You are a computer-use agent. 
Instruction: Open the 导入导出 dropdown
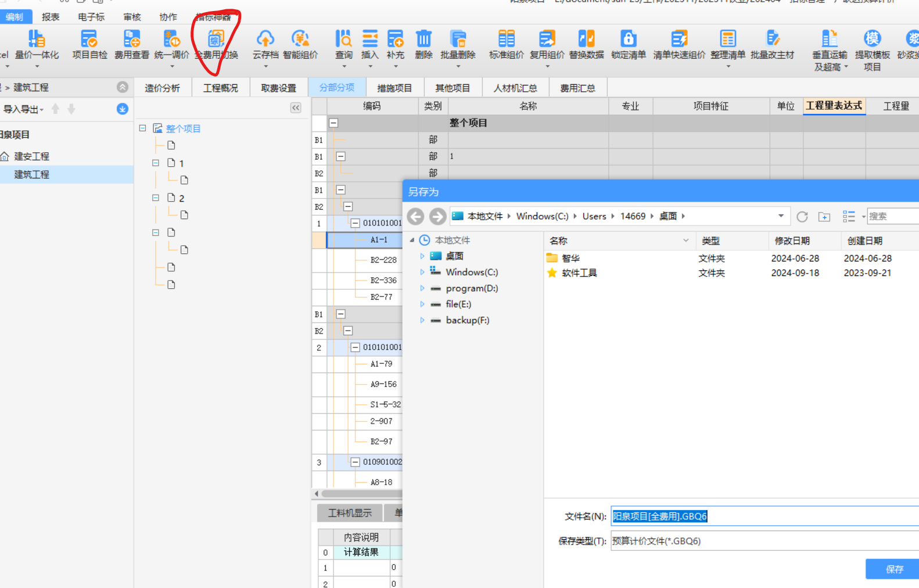point(23,109)
